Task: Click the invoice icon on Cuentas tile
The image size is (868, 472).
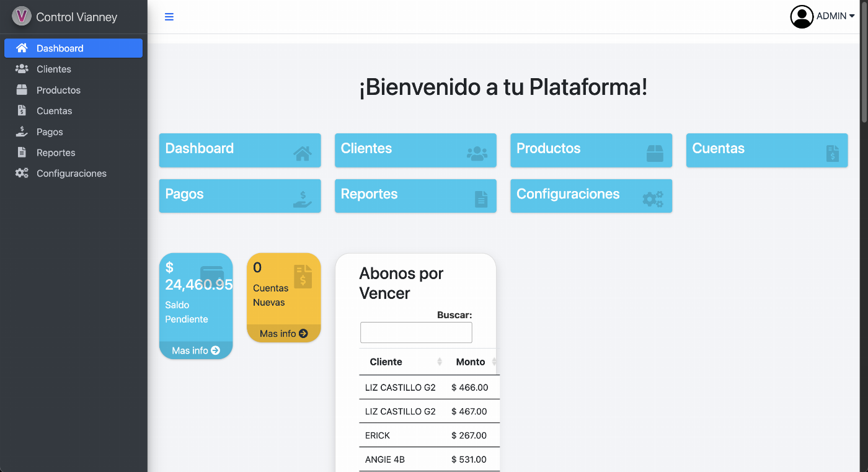Action: tap(832, 153)
